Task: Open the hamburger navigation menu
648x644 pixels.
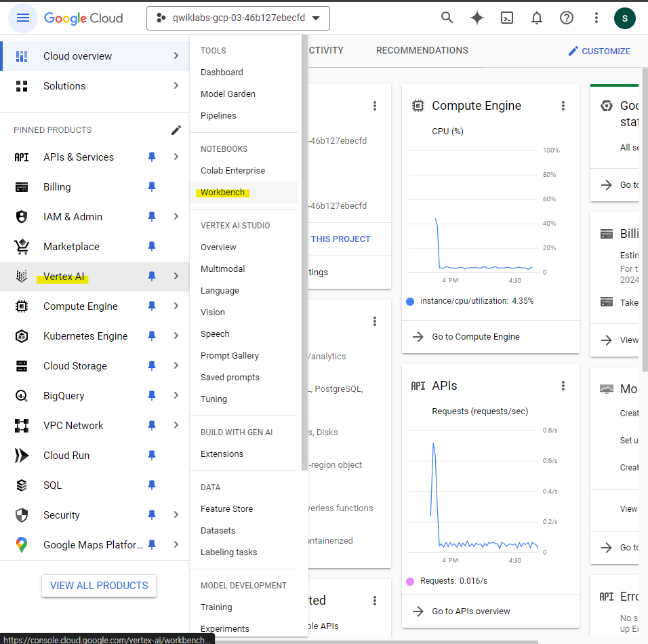Action: point(23,18)
